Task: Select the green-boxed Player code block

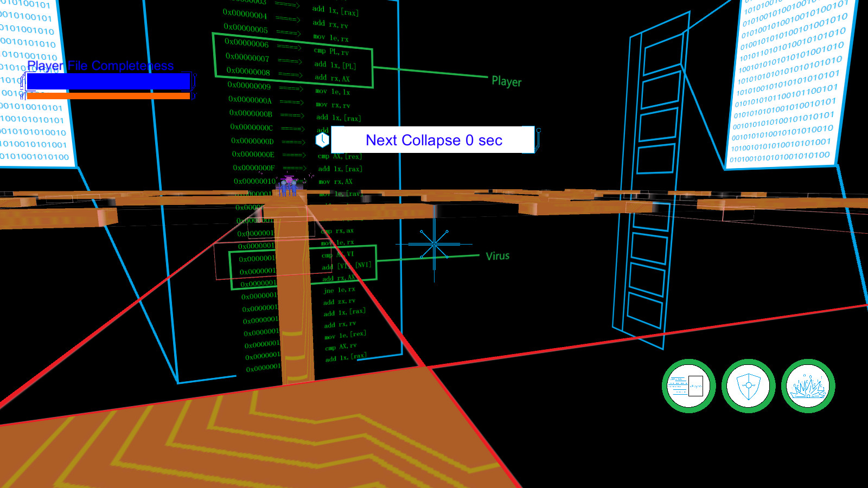Action: [x=293, y=60]
